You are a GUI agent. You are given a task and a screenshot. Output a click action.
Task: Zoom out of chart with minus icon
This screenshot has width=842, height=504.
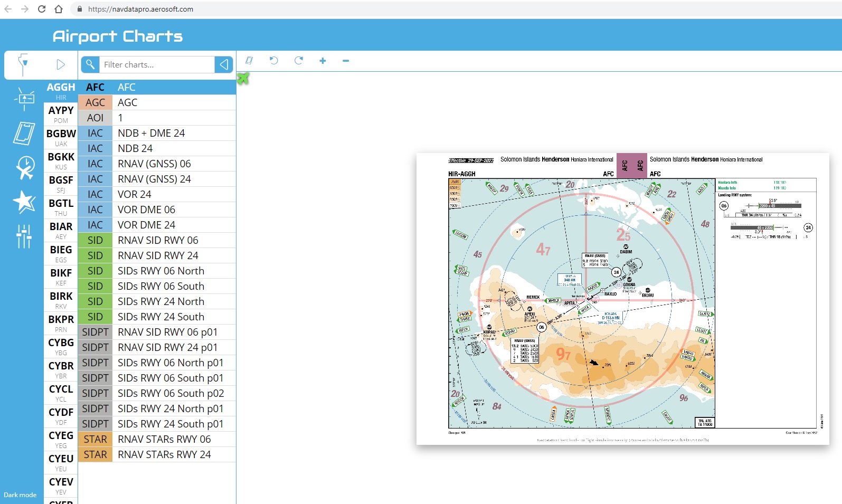(346, 61)
